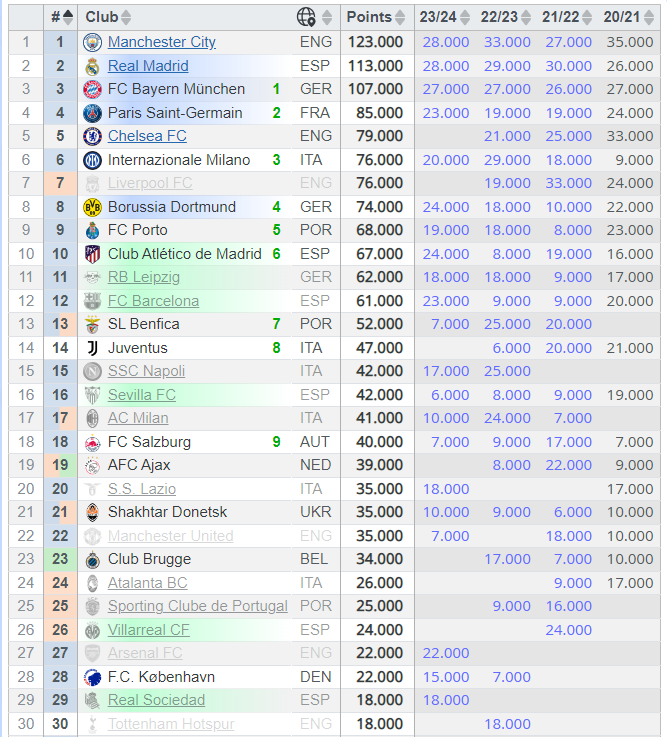Click the AFC Ajax crest
This screenshot has width=667, height=737.
pyautogui.click(x=92, y=465)
